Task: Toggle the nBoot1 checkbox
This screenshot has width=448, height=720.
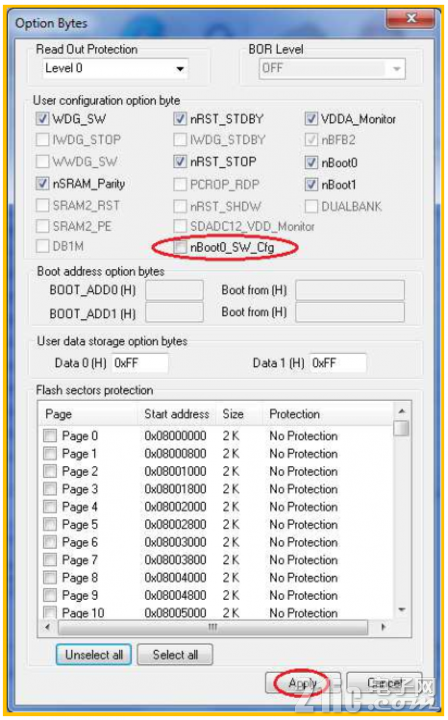Action: tap(311, 185)
